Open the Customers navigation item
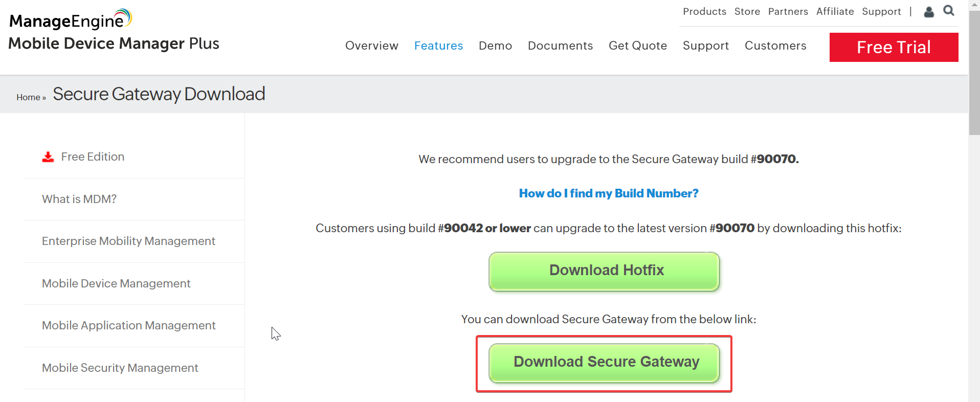This screenshot has width=980, height=402. [775, 46]
